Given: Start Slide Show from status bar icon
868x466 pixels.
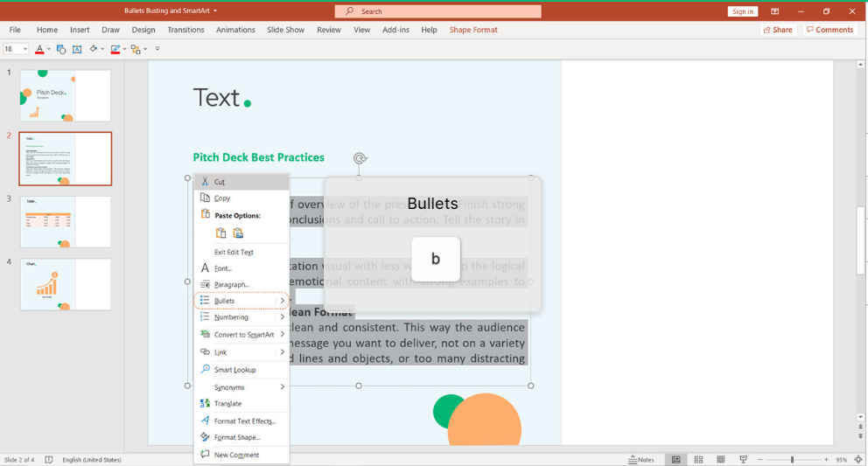Looking at the screenshot, I should (744, 460).
